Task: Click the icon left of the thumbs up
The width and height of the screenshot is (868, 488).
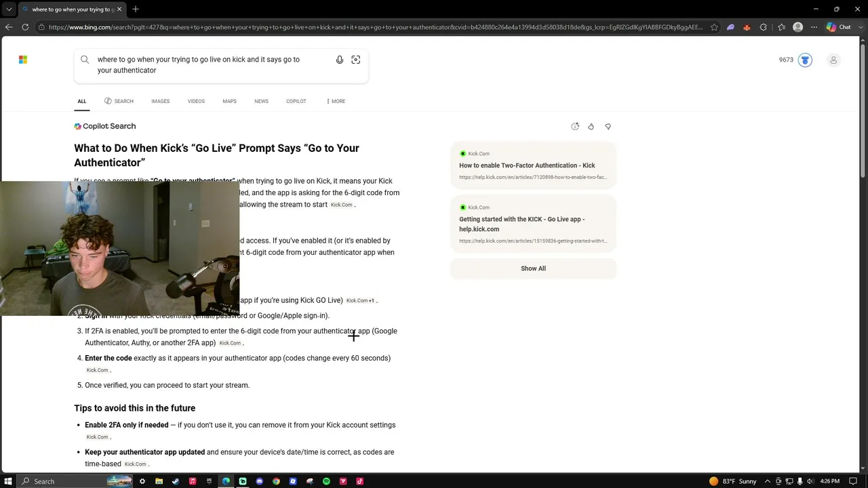Action: 575,127
